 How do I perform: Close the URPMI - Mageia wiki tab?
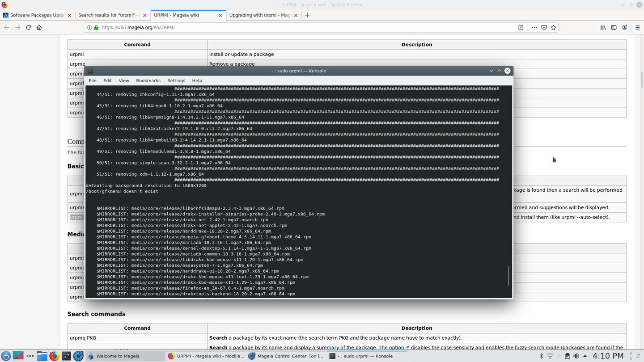(220, 15)
